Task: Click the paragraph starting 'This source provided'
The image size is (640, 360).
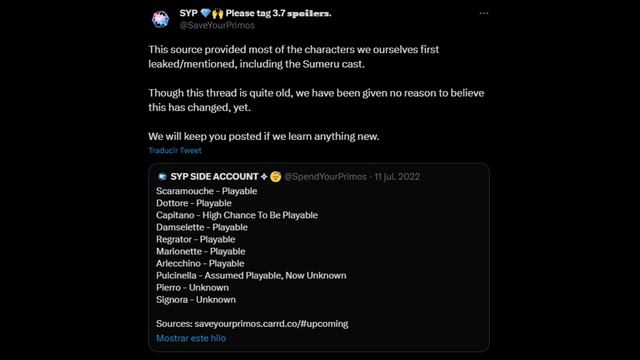Action: [x=293, y=57]
